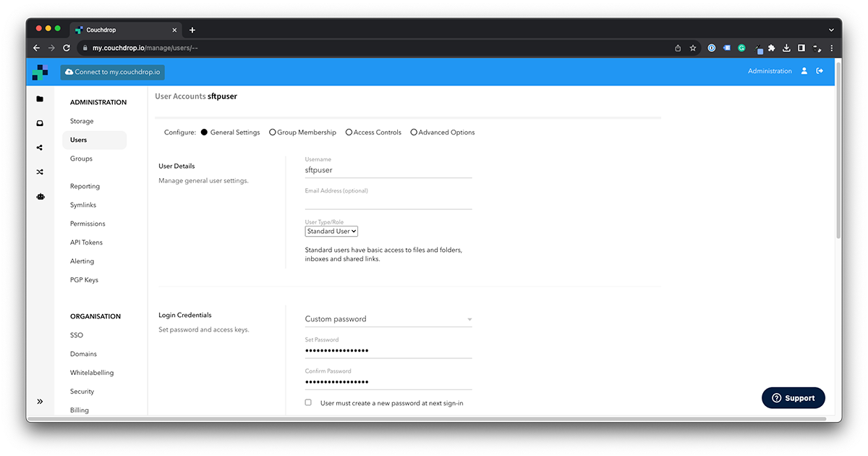Sign out using the logout icon

[x=820, y=71]
